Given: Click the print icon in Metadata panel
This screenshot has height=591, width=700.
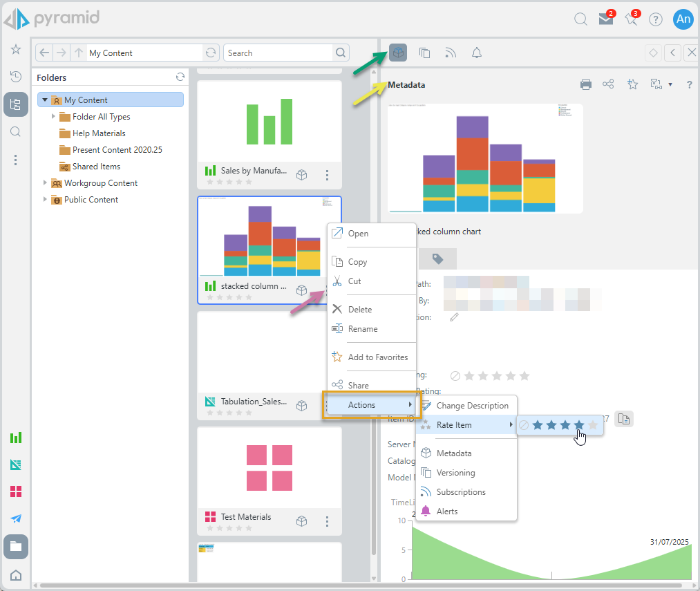Looking at the screenshot, I should point(586,84).
